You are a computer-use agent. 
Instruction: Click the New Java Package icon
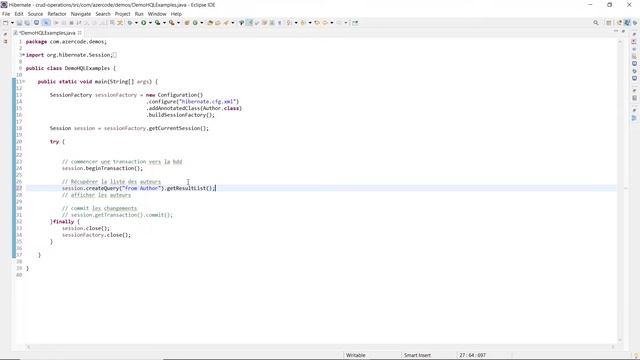pos(187,23)
